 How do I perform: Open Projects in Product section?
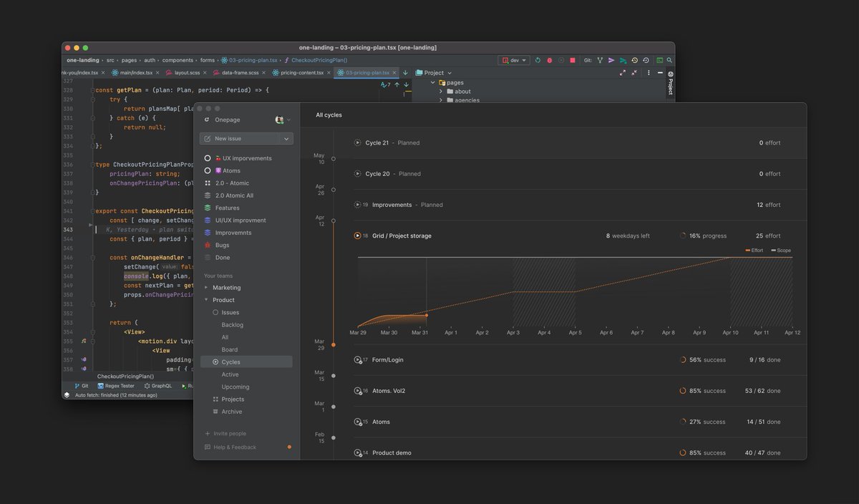point(228,399)
